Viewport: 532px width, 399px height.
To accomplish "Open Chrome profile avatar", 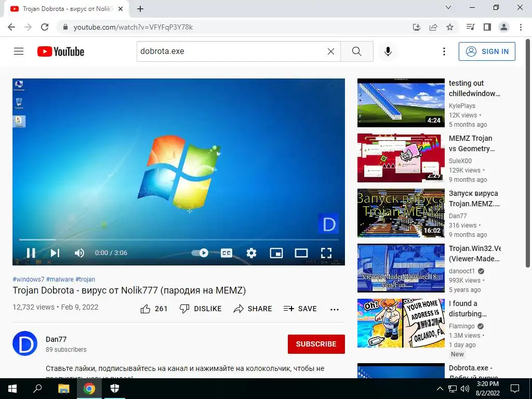I will pyautogui.click(x=504, y=27).
